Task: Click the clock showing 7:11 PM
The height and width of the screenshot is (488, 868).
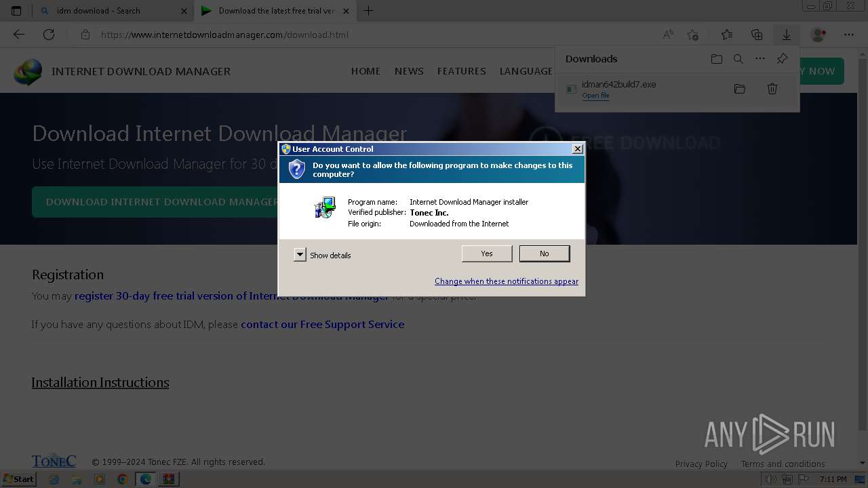Action: click(x=833, y=479)
